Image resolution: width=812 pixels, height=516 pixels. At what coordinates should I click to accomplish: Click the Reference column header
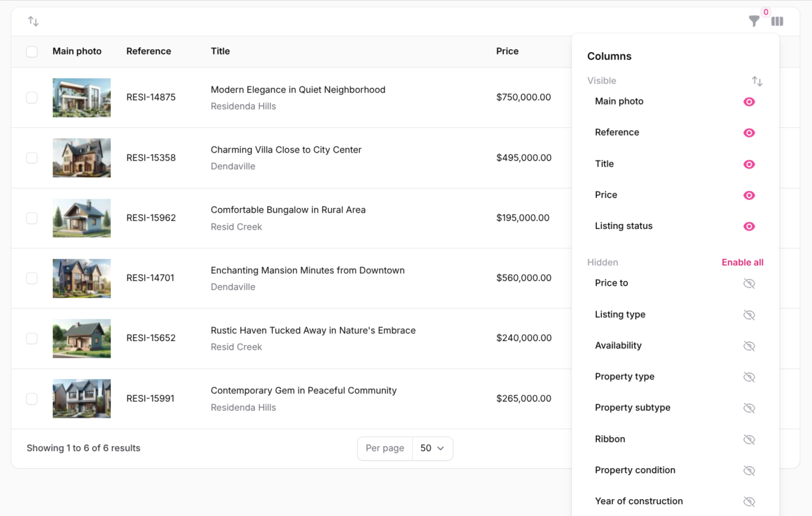click(148, 51)
